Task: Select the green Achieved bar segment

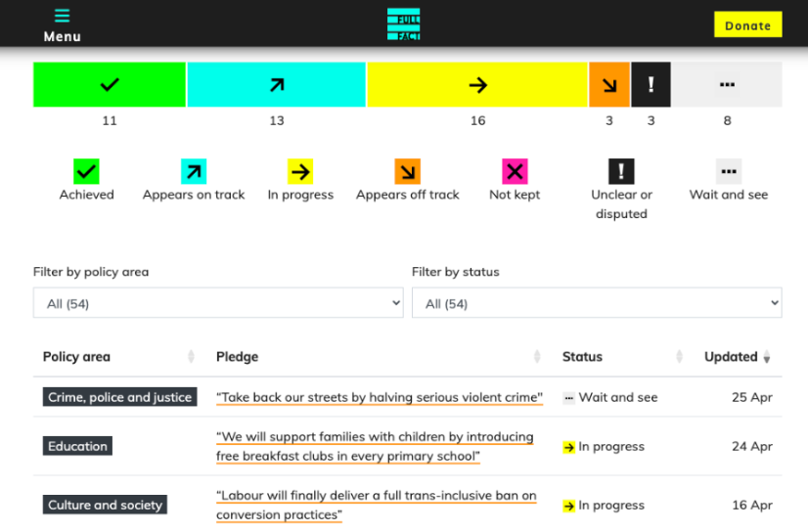Action: tap(110, 84)
